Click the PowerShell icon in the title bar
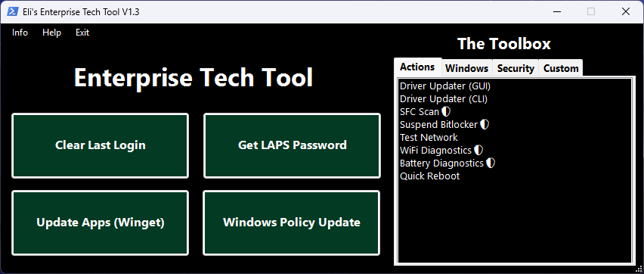 pos(13,11)
